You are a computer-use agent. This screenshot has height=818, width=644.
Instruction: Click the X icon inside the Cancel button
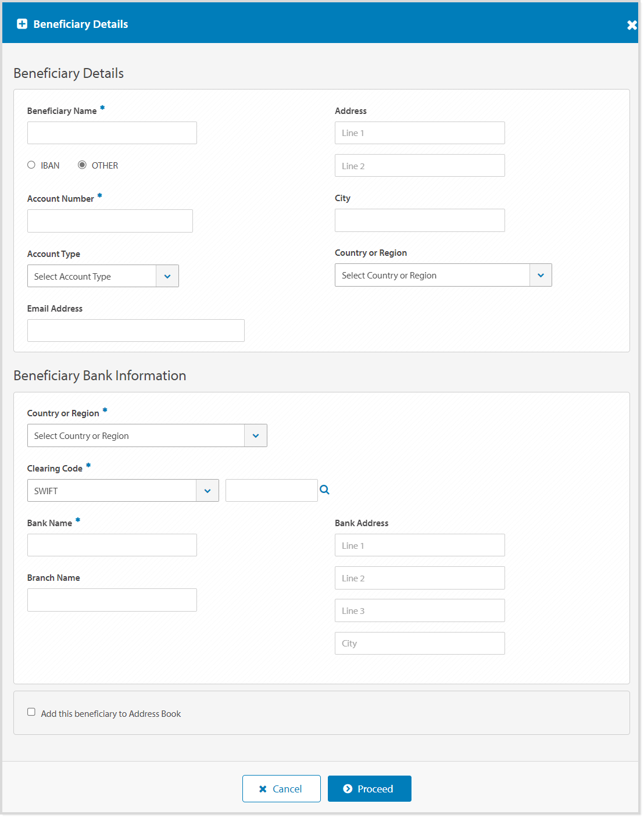click(263, 788)
